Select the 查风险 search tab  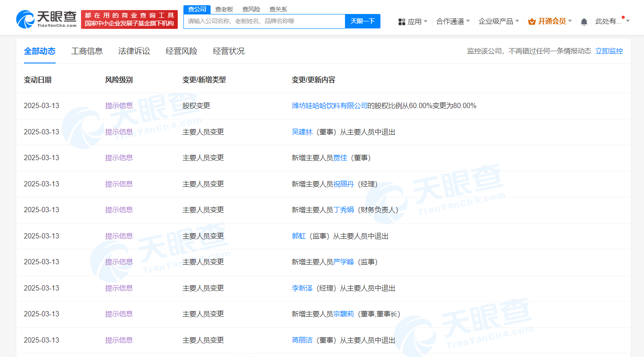click(251, 9)
